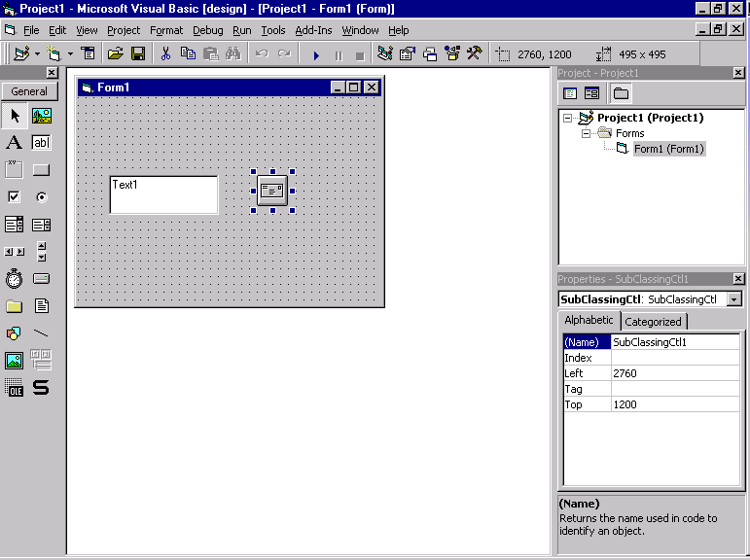Click the Copy toolbar icon
The image size is (750, 560).
point(188,53)
